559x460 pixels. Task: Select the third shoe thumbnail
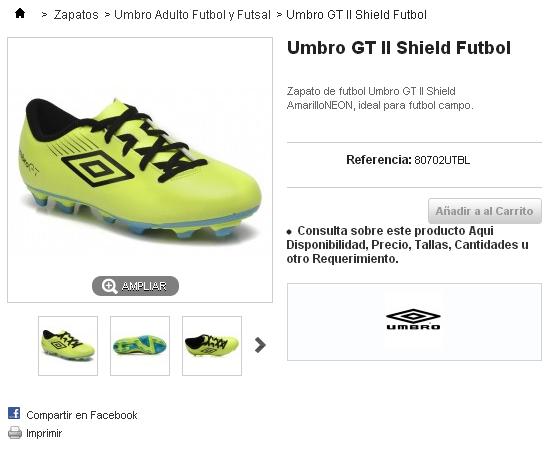[212, 346]
